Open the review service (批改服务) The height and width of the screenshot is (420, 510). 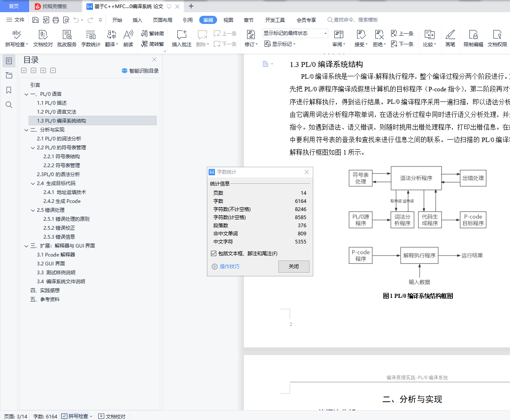(x=67, y=39)
